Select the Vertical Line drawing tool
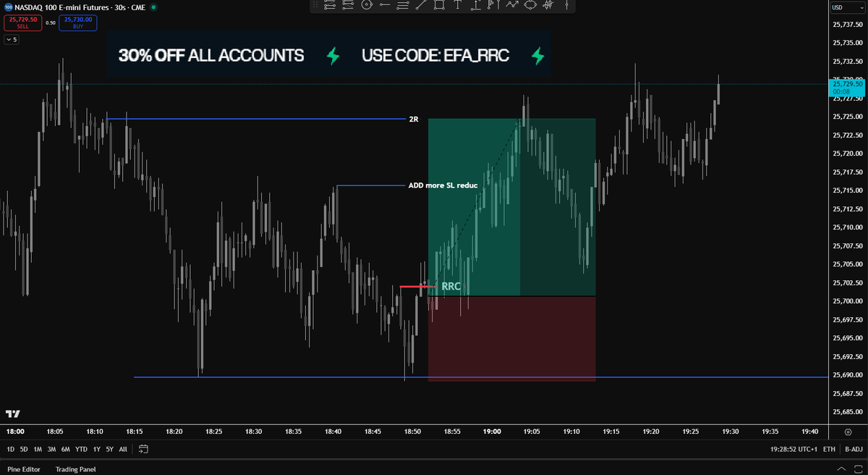Screen dimensions: 868x475 [566, 5]
